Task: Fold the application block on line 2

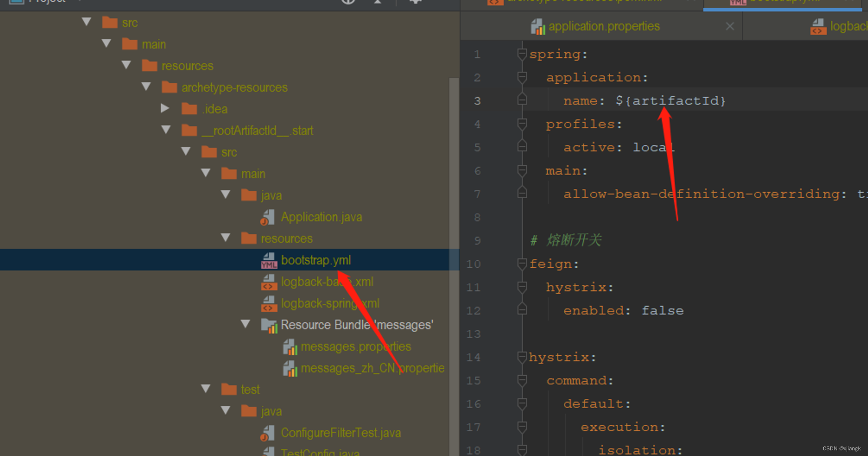Action: point(522,78)
